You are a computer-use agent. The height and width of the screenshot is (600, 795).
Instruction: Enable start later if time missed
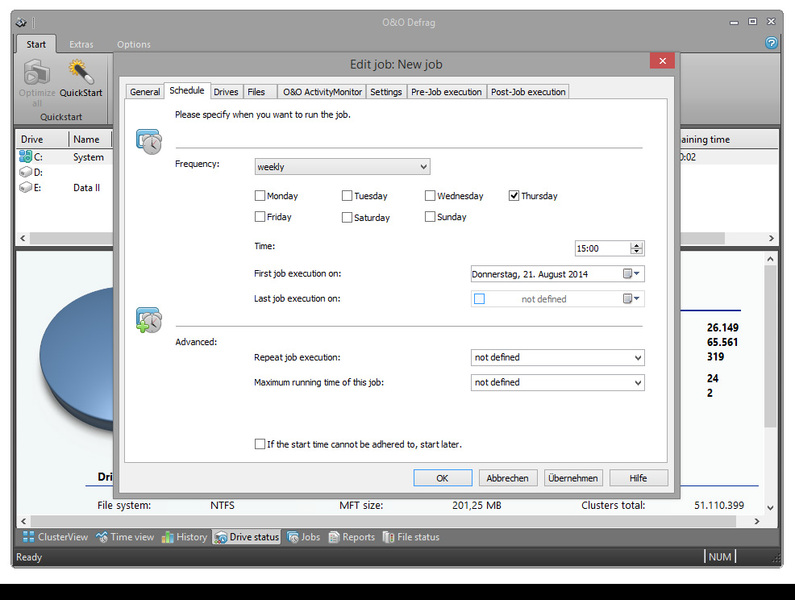click(x=260, y=444)
